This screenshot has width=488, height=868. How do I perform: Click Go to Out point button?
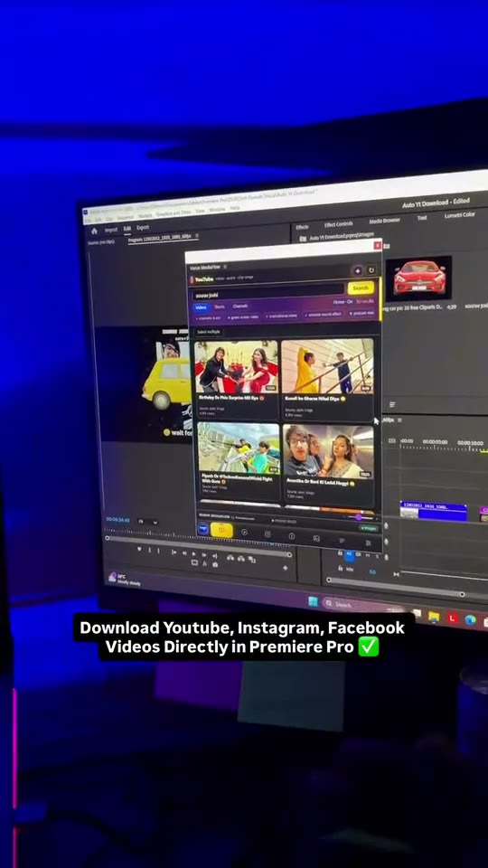tap(215, 555)
